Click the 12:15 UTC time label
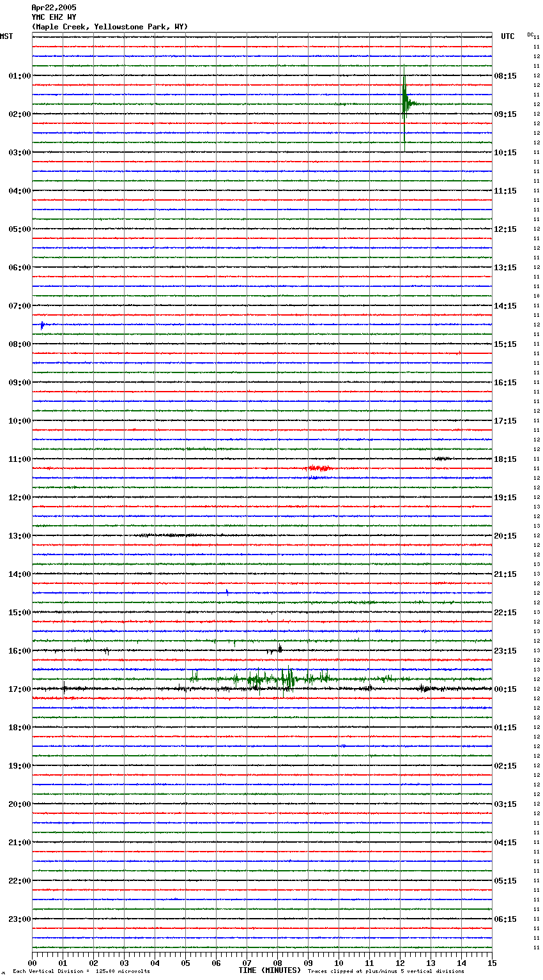543x980 pixels. coord(505,229)
